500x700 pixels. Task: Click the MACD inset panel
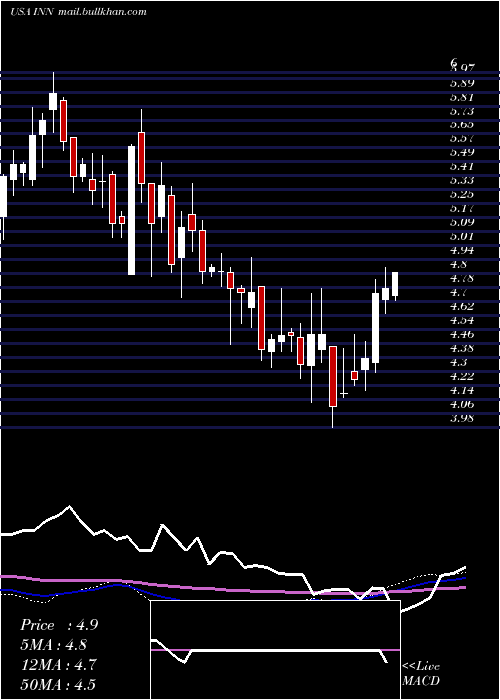[x=275, y=650]
